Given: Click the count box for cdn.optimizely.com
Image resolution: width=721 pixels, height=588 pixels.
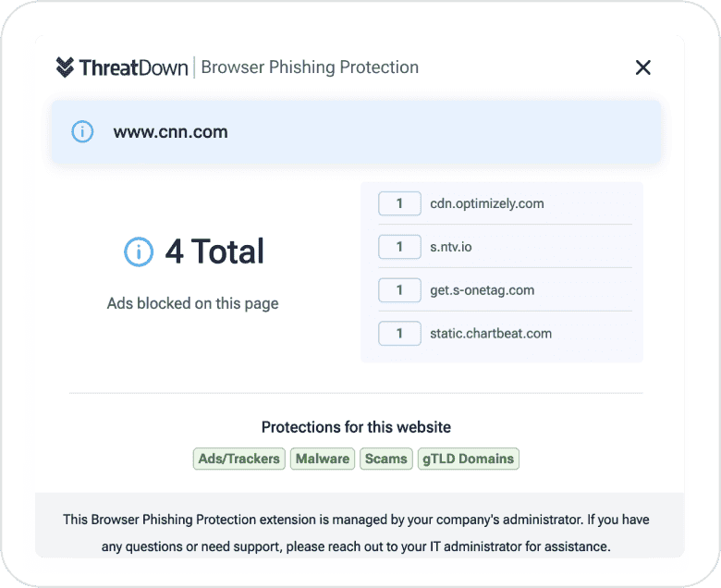Looking at the screenshot, I should (x=399, y=203).
